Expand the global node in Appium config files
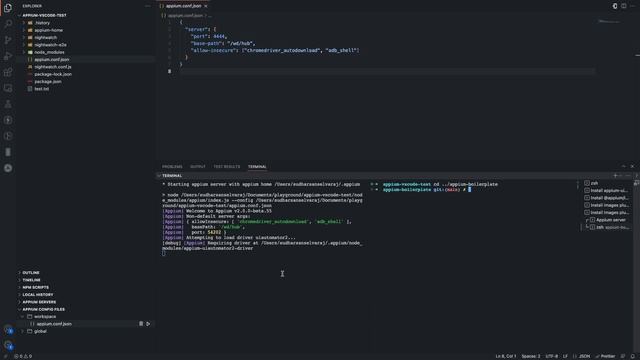 [x=86, y=331]
